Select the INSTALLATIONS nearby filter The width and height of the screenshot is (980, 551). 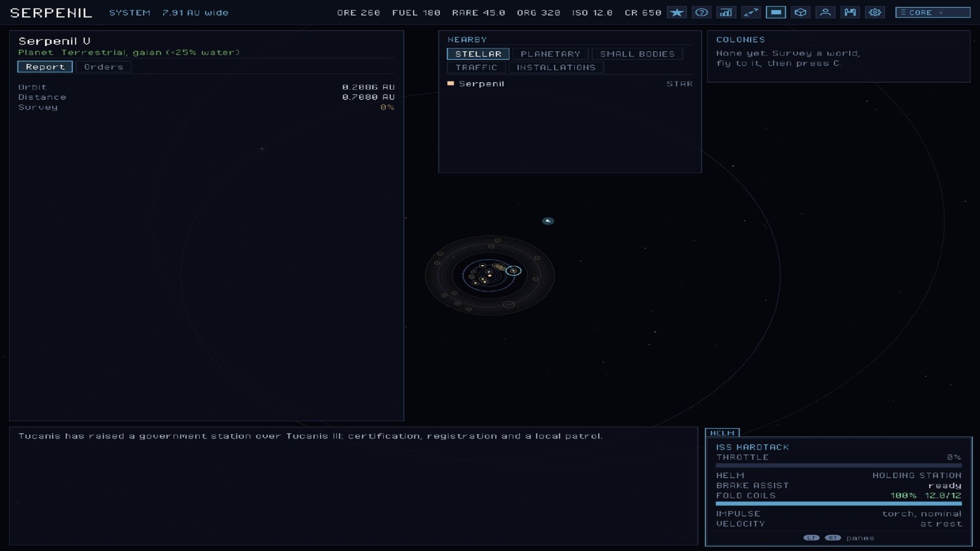pyautogui.click(x=556, y=67)
